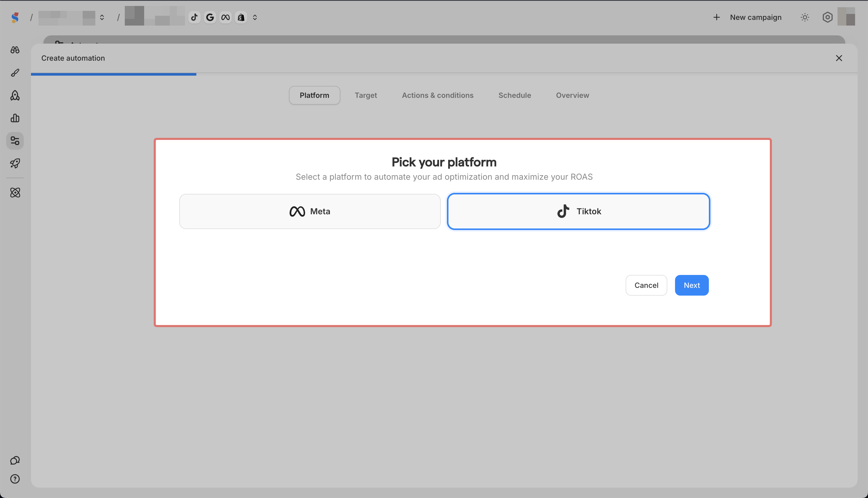Close the Create automation dialog

pyautogui.click(x=839, y=58)
